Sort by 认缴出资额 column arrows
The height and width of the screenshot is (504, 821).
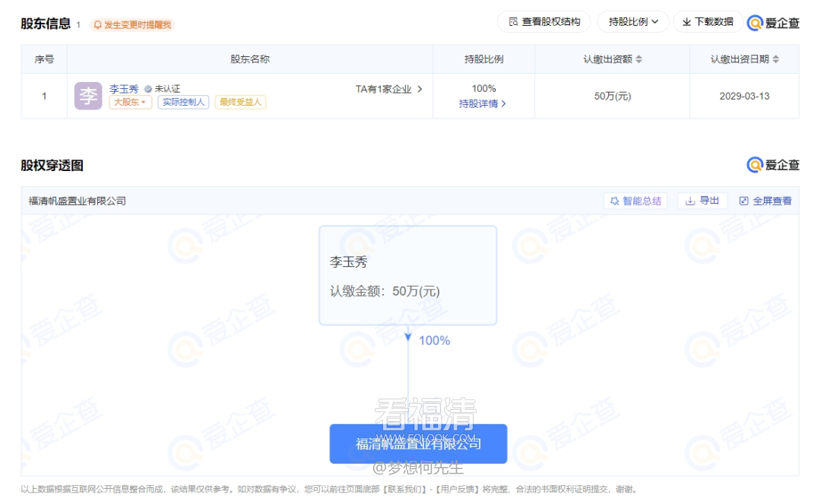639,59
